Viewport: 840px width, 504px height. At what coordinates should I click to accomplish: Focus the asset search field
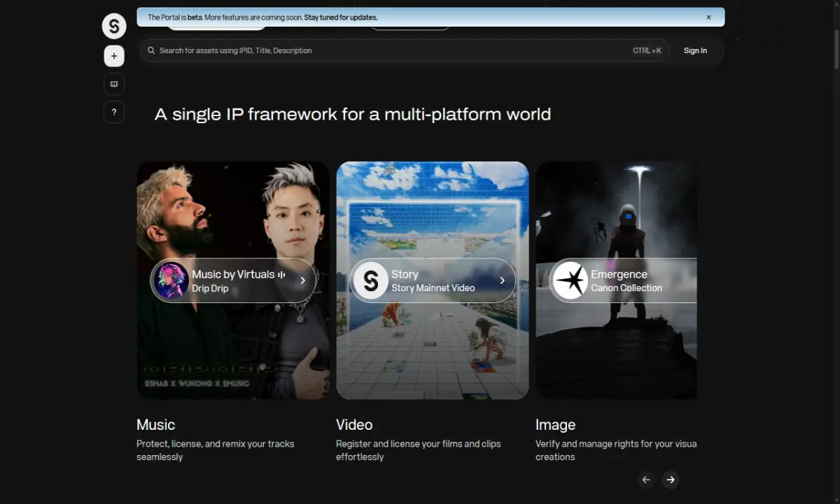click(405, 50)
